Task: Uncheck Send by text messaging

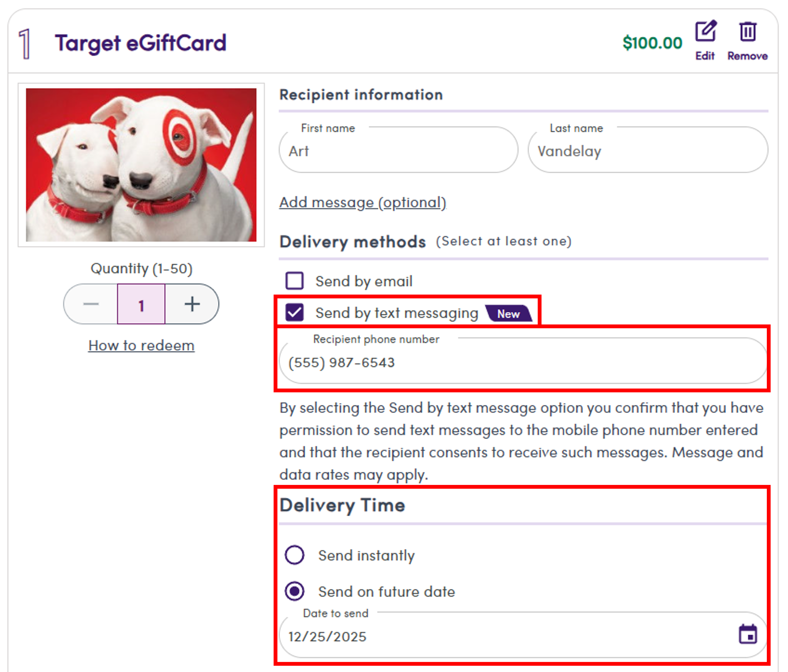Action: 294,313
